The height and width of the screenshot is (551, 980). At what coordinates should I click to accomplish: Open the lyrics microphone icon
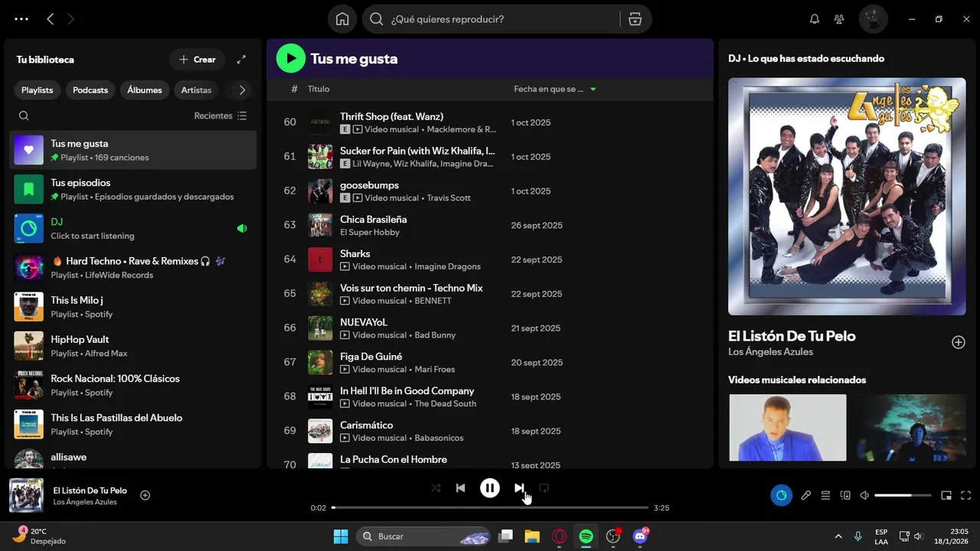tap(806, 495)
